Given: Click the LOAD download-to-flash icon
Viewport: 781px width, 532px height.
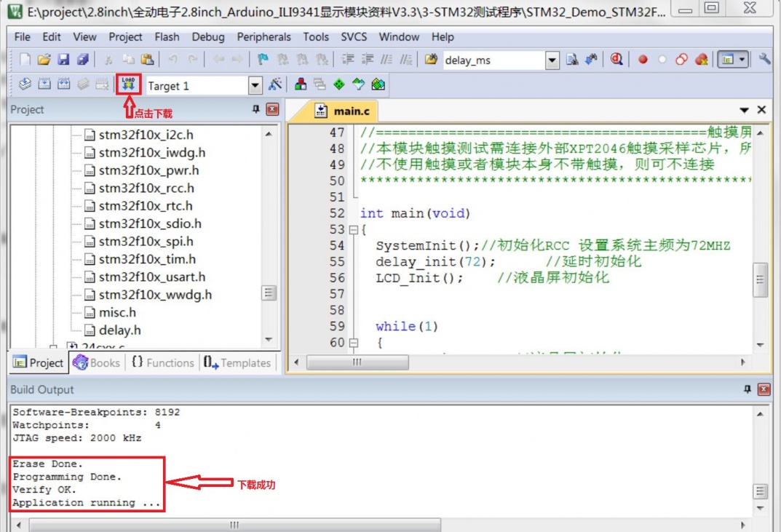Looking at the screenshot, I should click(128, 84).
